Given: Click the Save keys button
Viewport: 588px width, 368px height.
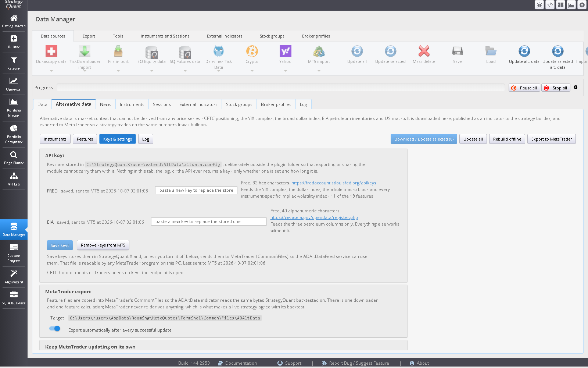Looking at the screenshot, I should [60, 245].
